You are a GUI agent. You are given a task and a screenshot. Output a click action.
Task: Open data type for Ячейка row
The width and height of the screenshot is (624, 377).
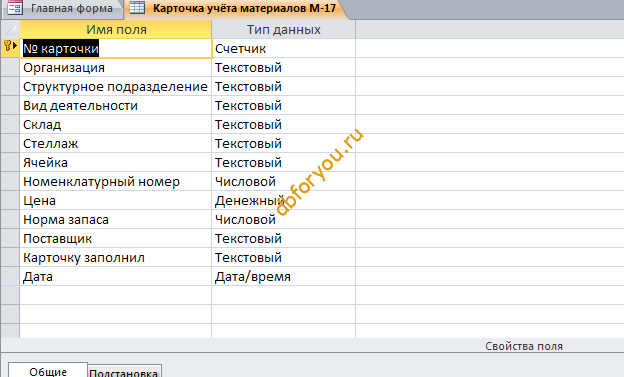(x=283, y=162)
